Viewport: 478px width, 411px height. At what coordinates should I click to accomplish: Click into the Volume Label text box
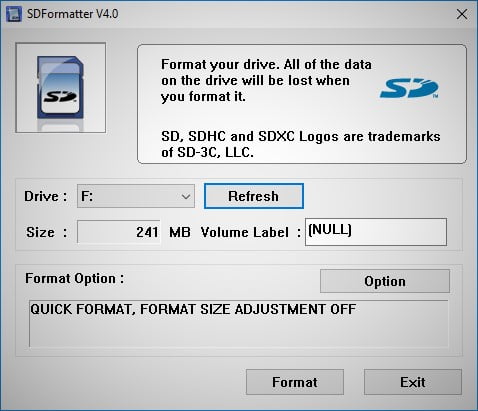click(376, 232)
